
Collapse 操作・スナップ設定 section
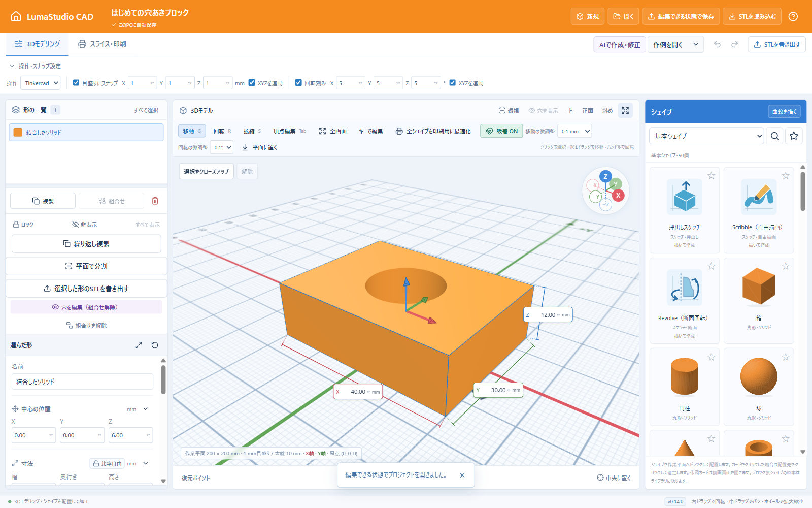[x=35, y=66]
